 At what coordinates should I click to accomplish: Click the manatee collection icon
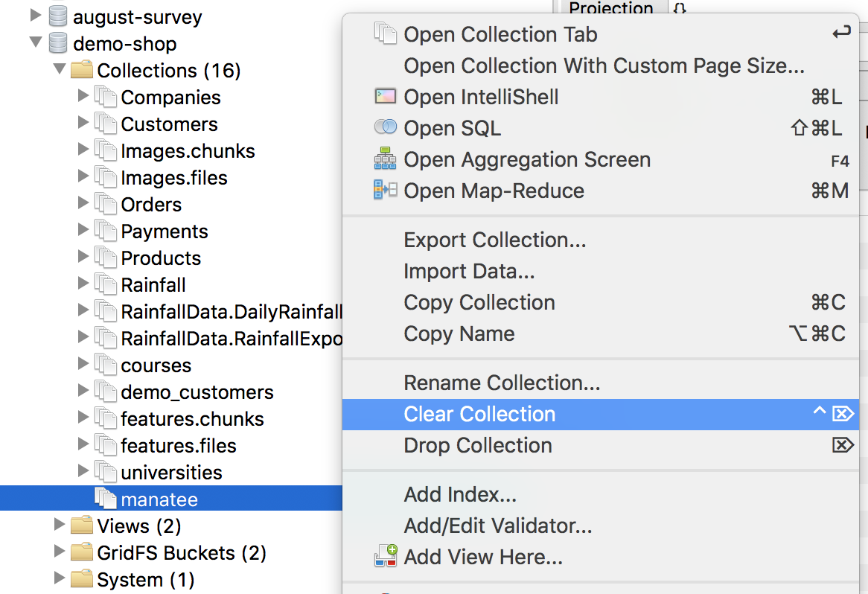[104, 499]
